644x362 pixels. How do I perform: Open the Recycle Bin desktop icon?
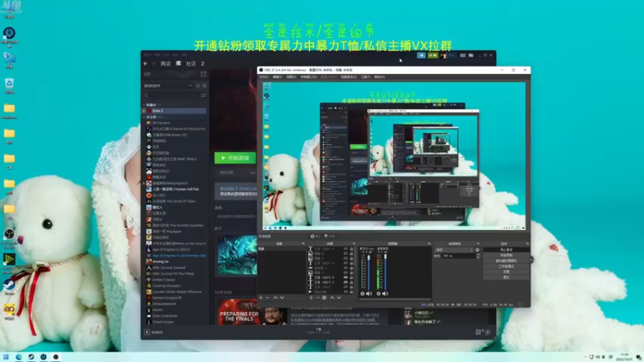point(9,86)
